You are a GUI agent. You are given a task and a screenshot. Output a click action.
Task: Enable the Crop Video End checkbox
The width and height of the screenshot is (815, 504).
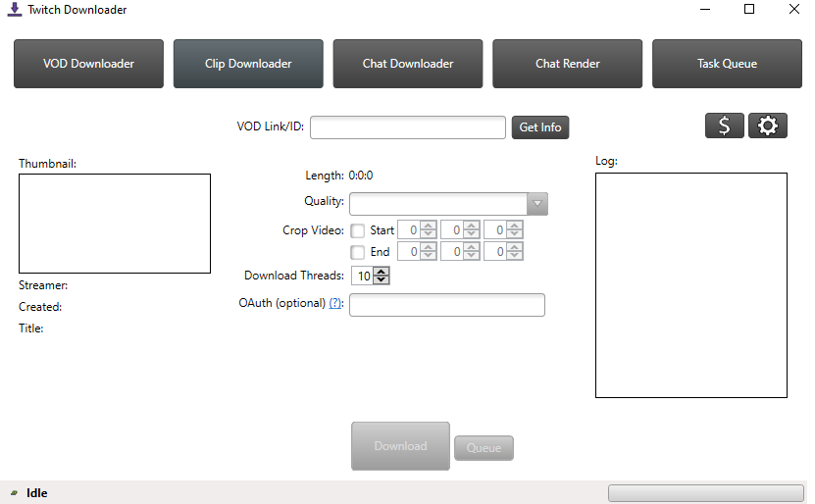pos(358,252)
